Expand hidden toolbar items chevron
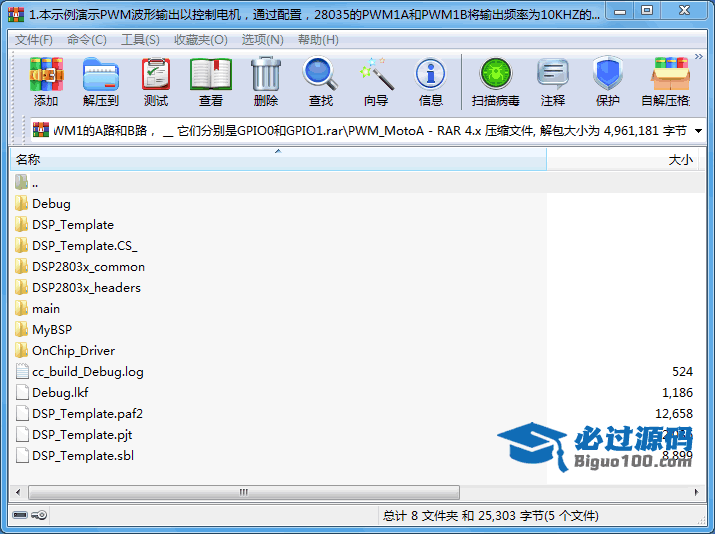 [699, 57]
